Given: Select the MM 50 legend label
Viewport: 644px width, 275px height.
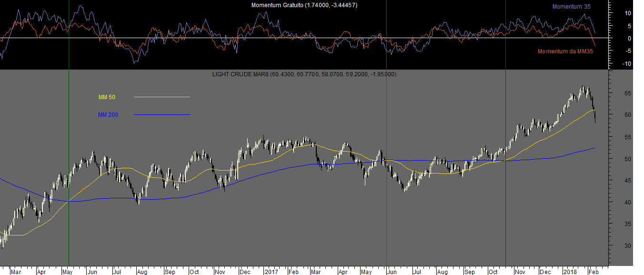Looking at the screenshot, I should click(x=107, y=97).
